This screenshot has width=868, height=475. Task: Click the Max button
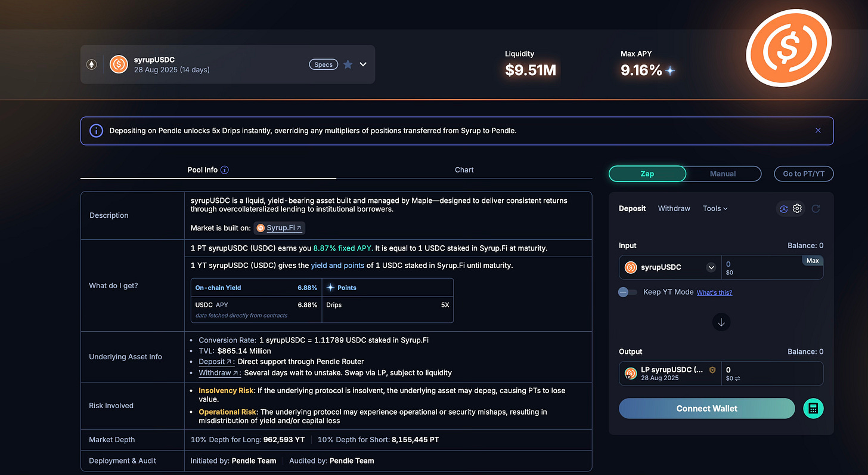tap(813, 261)
